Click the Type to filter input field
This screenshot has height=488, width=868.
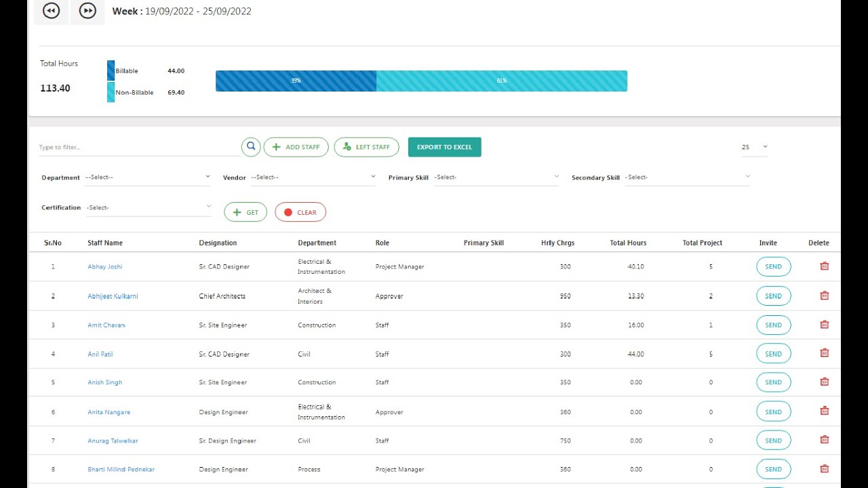point(139,147)
